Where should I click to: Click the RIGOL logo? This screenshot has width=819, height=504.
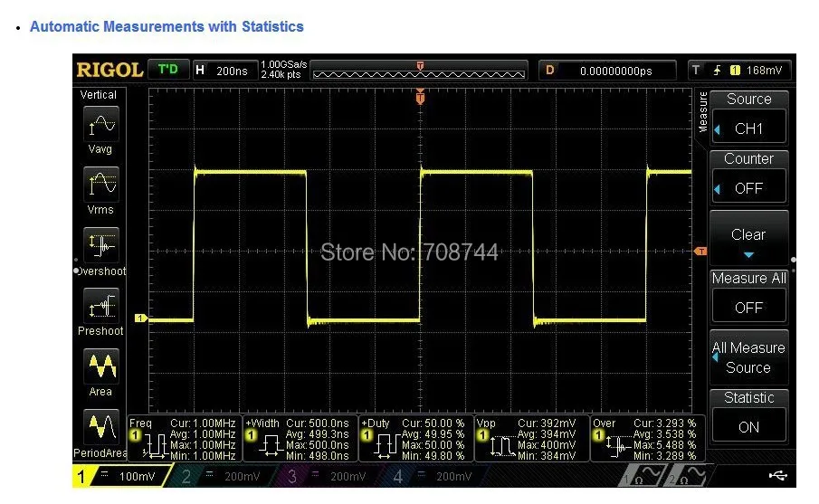pos(110,70)
